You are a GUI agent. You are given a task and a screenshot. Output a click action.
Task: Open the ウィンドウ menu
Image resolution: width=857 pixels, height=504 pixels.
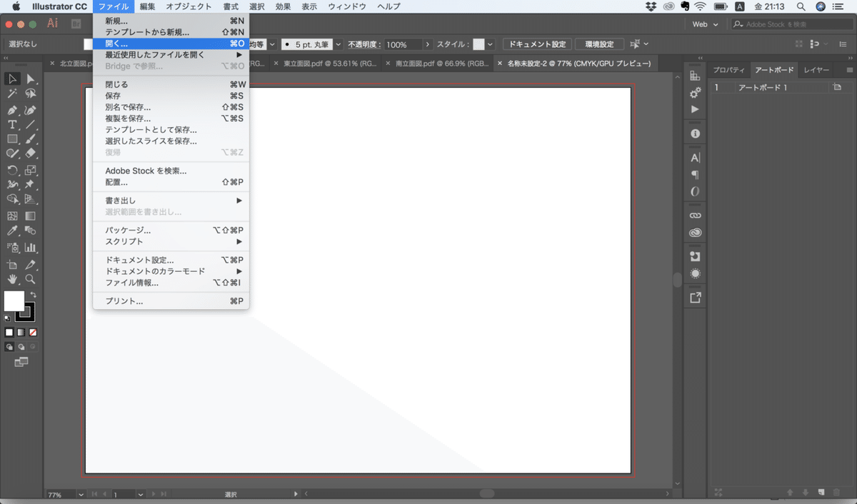coord(347,6)
